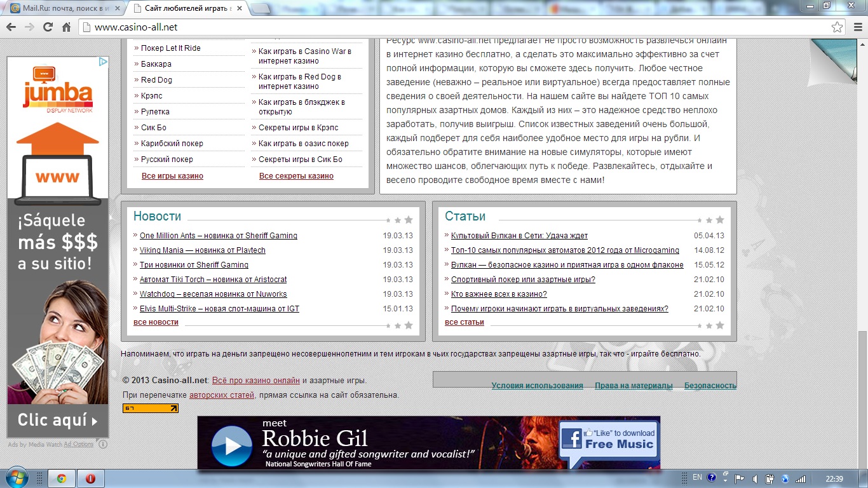Open the 'Безопасность' footer link

(x=710, y=386)
